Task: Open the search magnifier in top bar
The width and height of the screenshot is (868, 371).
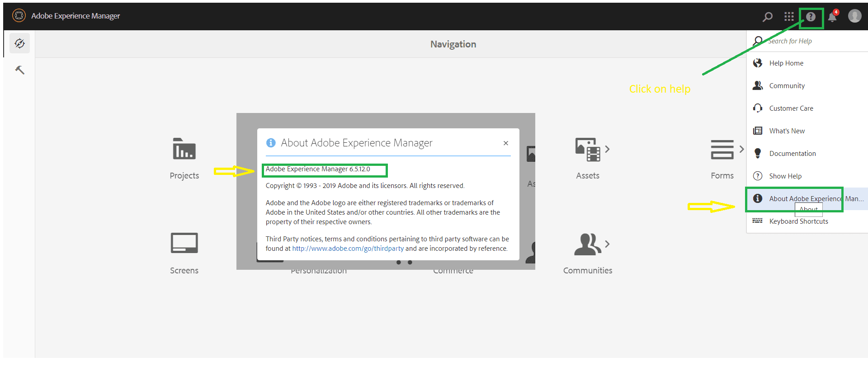Action: 768,17
